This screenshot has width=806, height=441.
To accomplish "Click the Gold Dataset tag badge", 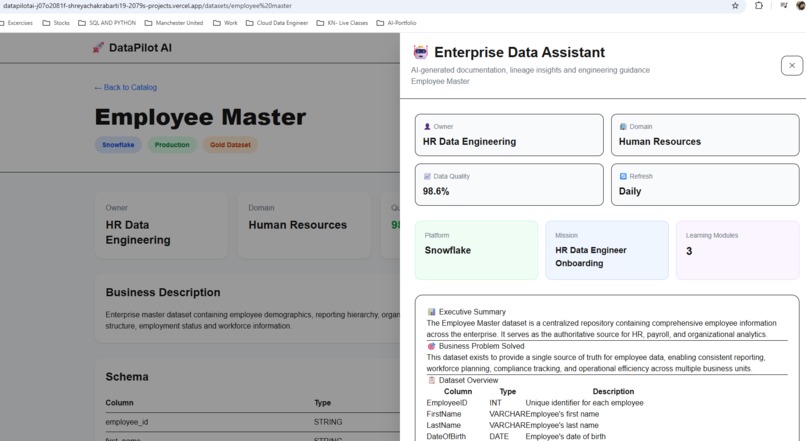I will point(230,145).
